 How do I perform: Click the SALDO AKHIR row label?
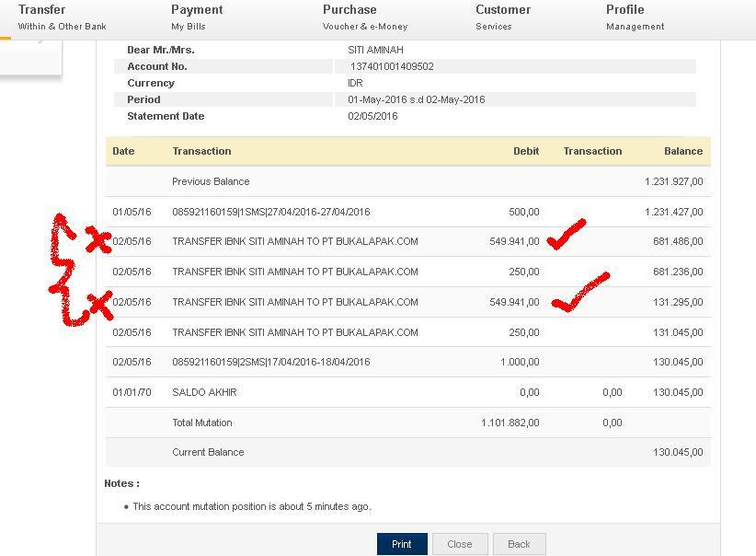[204, 392]
